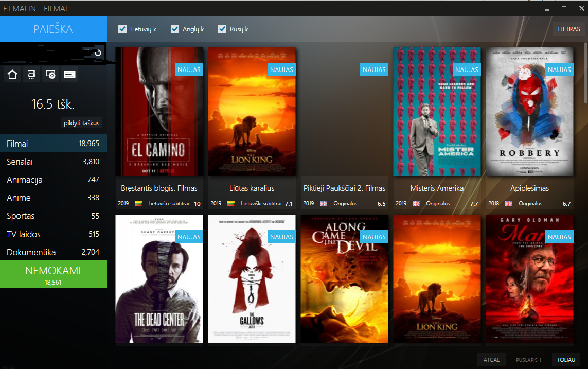Open The Dead Center poster
The height and width of the screenshot is (369, 588).
click(x=159, y=278)
